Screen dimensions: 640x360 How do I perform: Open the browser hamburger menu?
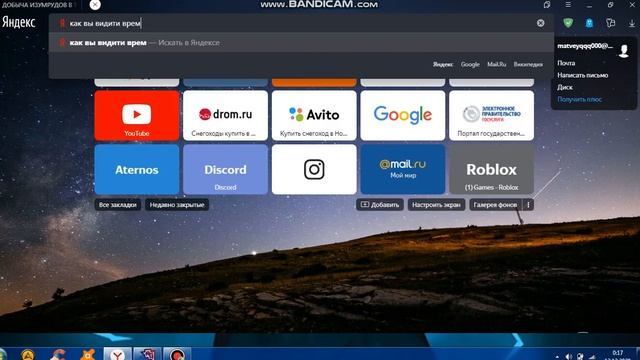(x=568, y=4)
